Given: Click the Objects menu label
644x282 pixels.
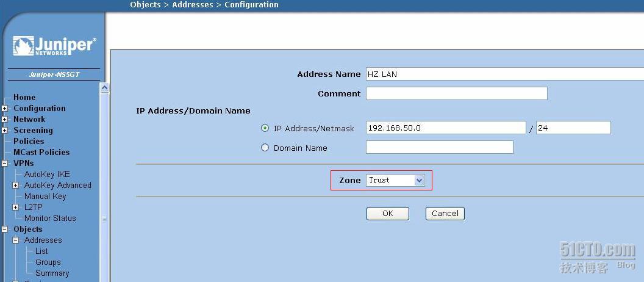Looking at the screenshot, I should click(x=28, y=230).
